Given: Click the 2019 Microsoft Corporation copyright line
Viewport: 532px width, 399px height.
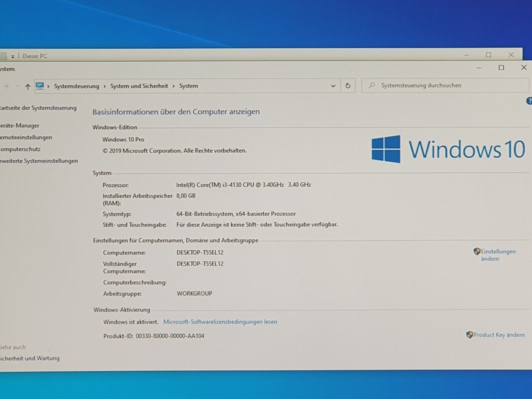Looking at the screenshot, I should pos(175,151).
